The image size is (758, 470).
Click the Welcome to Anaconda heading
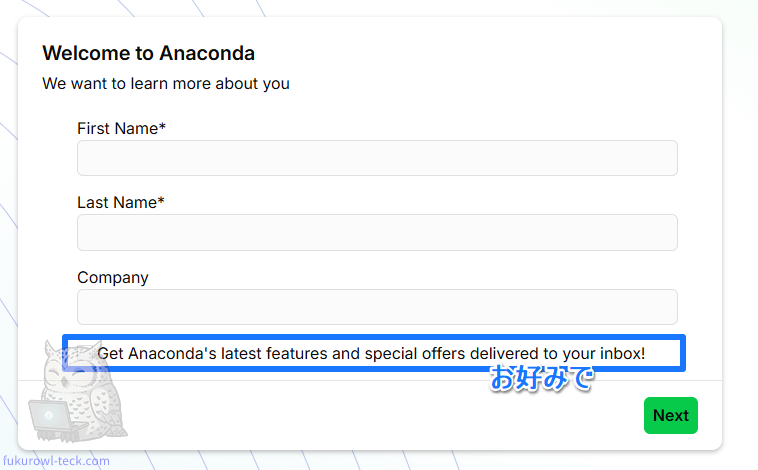pyautogui.click(x=148, y=53)
